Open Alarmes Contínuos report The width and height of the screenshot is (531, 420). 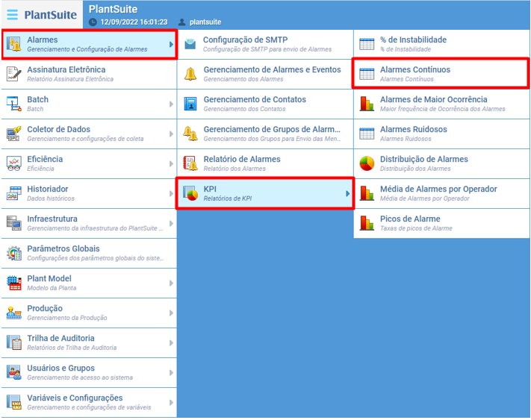tap(441, 73)
